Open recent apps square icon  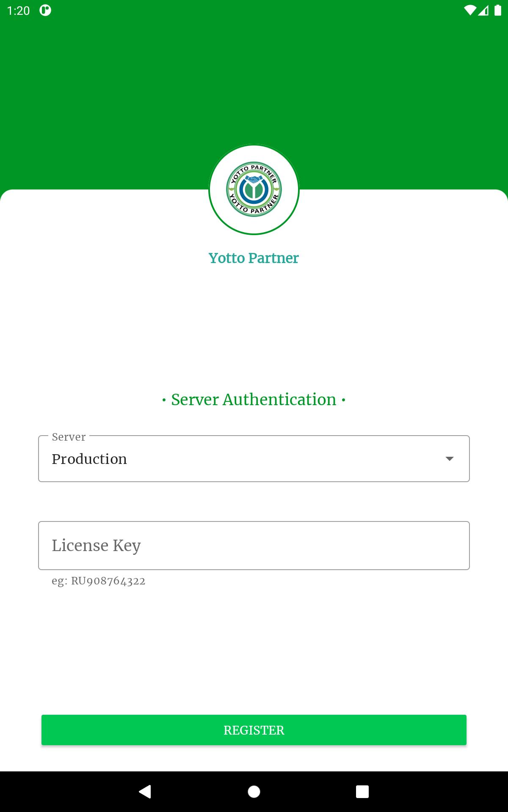(362, 791)
